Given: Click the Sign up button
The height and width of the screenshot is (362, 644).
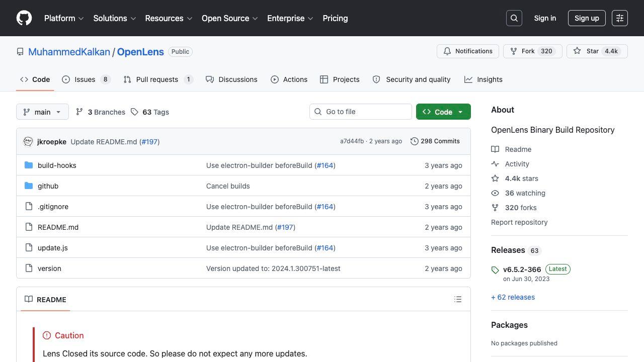Looking at the screenshot, I should tap(587, 18).
